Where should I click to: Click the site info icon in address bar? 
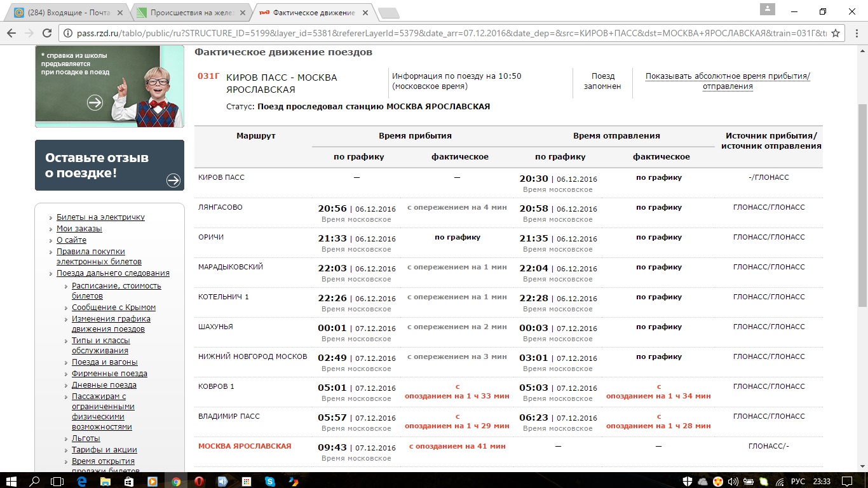point(67,34)
